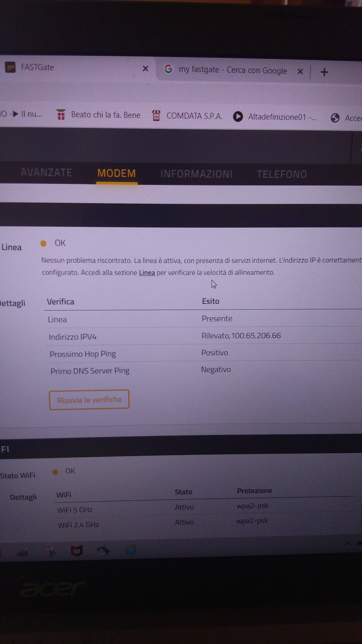The height and width of the screenshot is (644, 362).
Task: Click the 'Rilevato, 100.65.206.66' IPV4 value
Action: click(241, 335)
